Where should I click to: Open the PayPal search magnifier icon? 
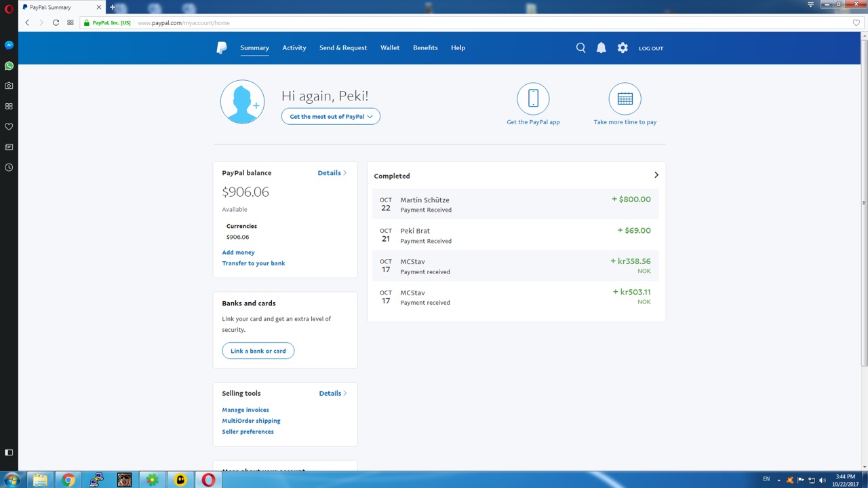point(580,48)
